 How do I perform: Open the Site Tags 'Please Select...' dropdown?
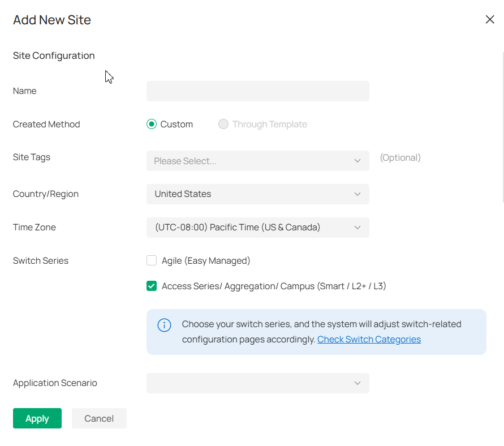(x=249, y=161)
